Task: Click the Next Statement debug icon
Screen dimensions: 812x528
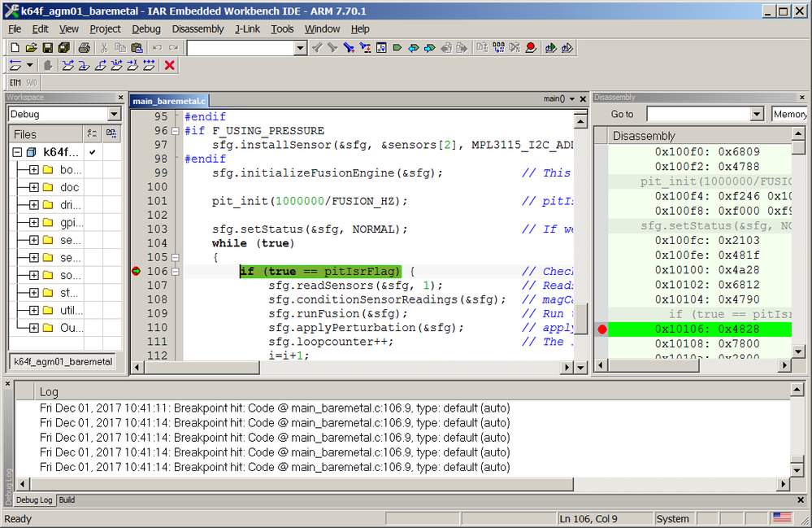Action: point(116,66)
